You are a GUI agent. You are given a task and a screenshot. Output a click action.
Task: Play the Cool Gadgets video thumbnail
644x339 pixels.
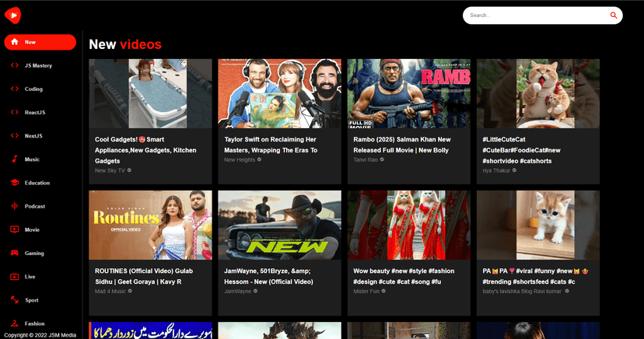[150, 93]
